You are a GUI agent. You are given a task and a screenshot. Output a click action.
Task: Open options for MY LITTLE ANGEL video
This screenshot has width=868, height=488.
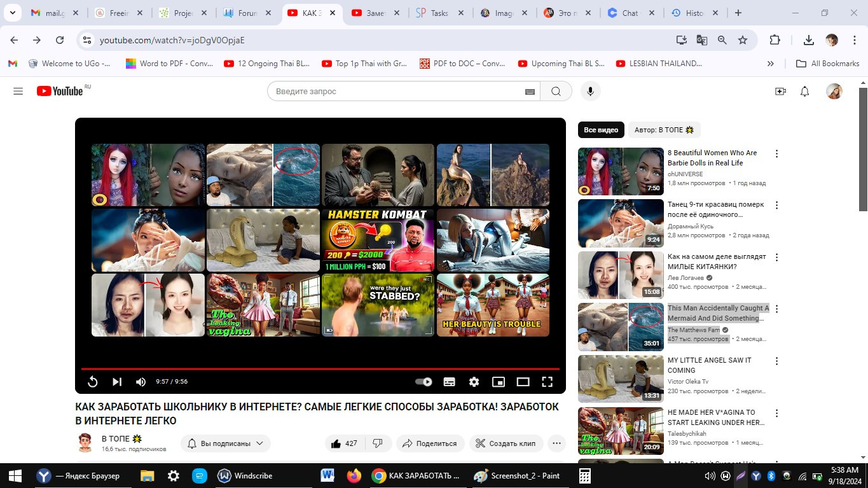coord(776,361)
